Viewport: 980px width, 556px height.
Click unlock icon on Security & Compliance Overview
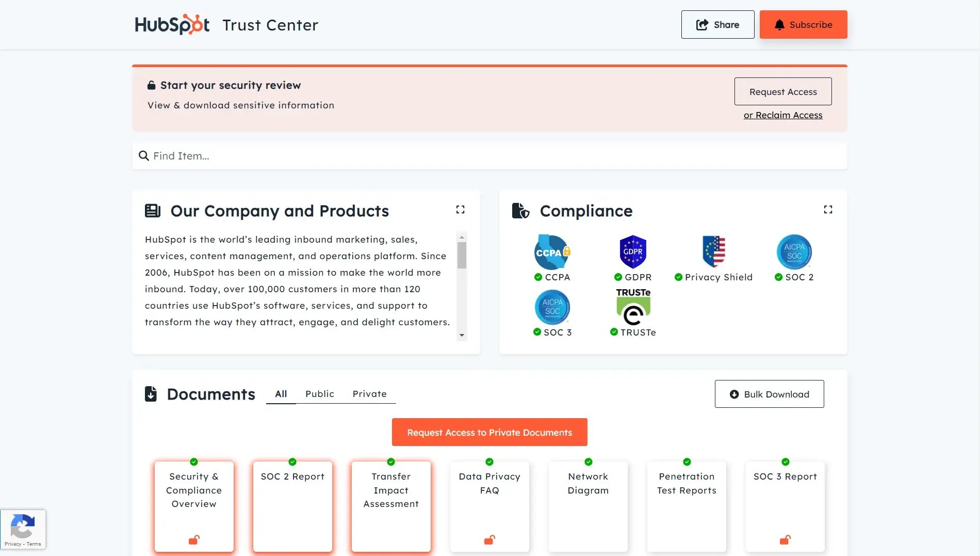194,540
